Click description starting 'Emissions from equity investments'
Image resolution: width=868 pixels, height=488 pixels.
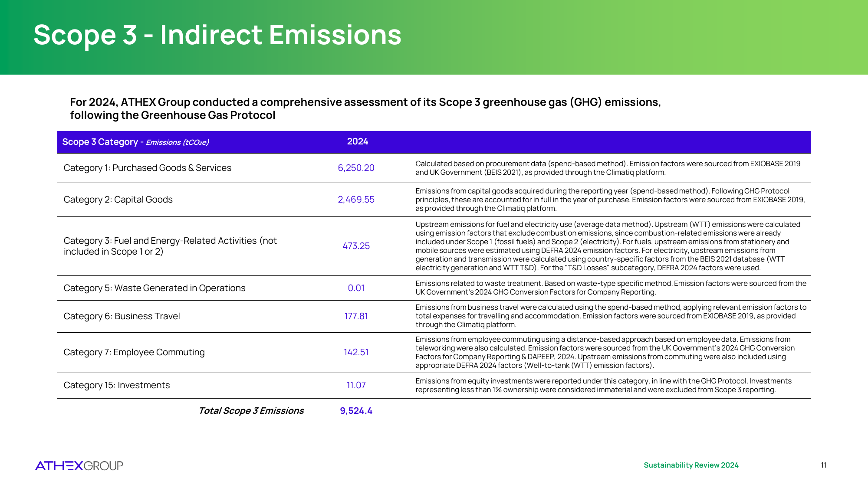pos(603,385)
